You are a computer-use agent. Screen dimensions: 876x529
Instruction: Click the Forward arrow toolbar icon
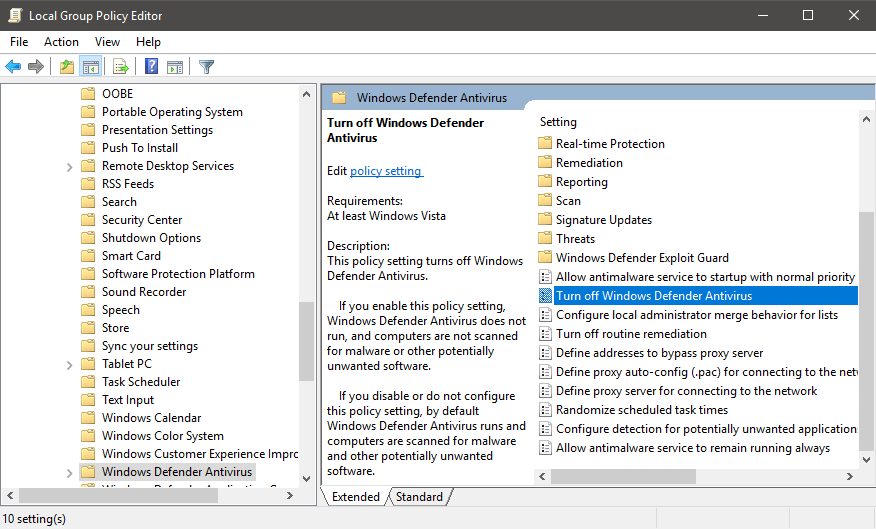pos(36,67)
